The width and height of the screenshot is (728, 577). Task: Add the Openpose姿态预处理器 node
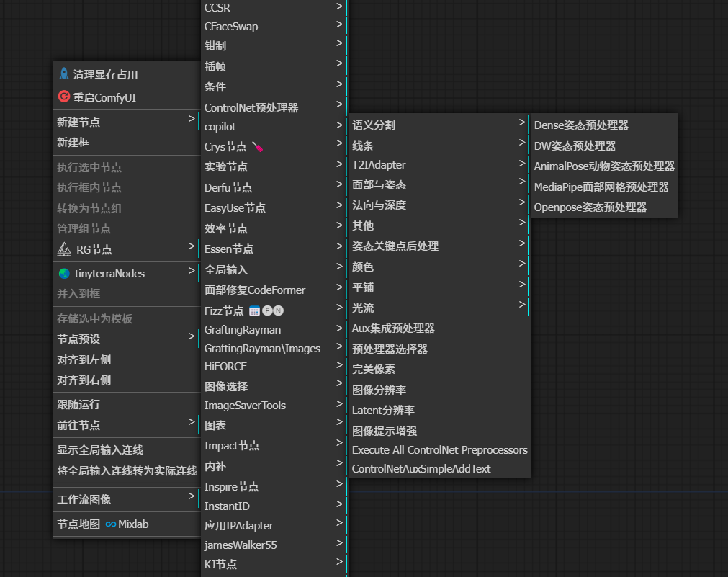[604, 207]
